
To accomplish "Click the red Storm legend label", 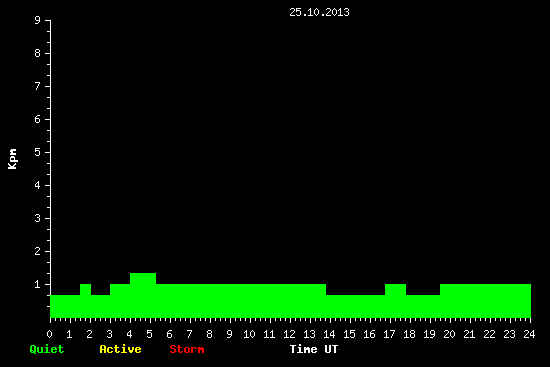I will 187,349.
